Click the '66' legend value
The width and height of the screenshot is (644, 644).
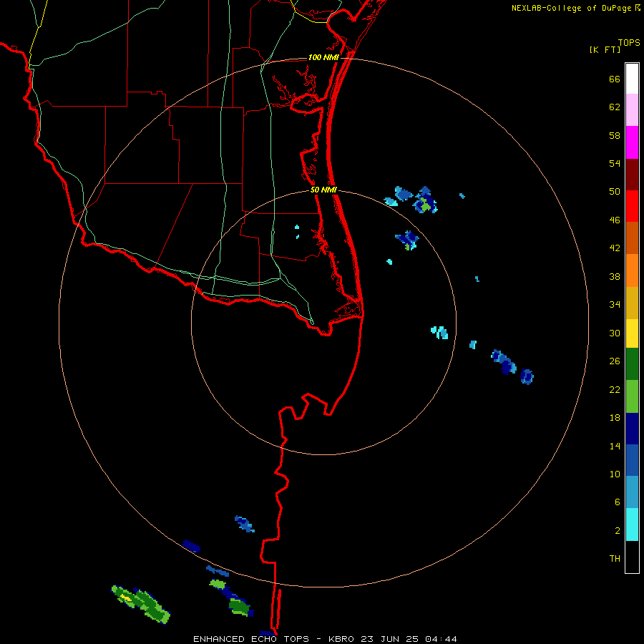[x=615, y=79]
